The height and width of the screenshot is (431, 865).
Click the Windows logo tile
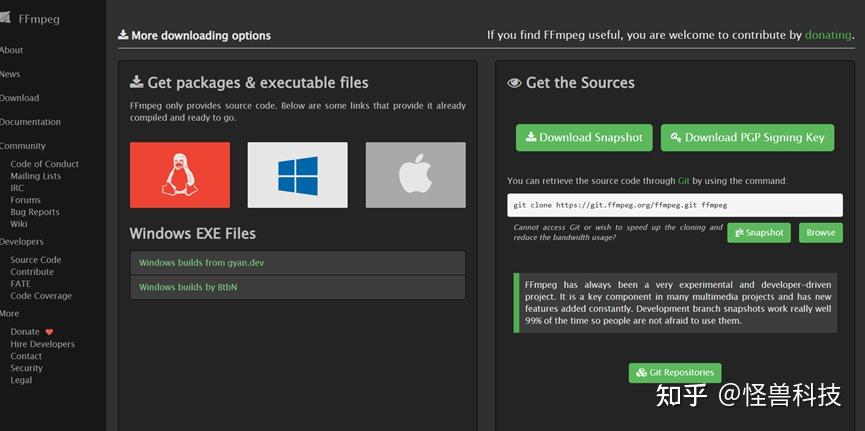[x=297, y=175]
